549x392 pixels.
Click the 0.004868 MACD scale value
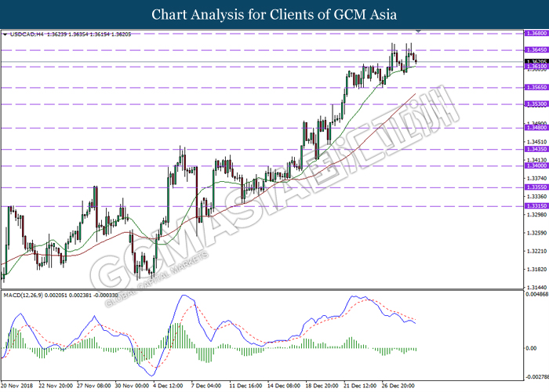tap(537, 294)
